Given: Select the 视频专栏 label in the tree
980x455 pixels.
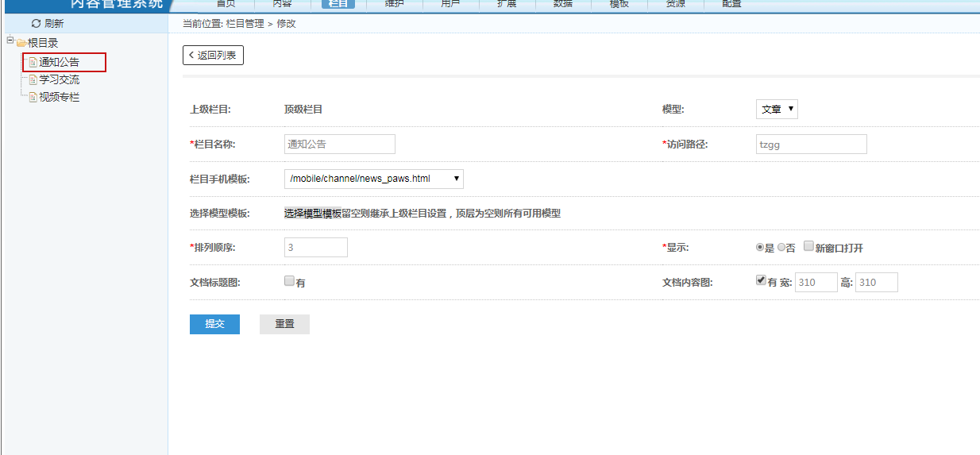Looking at the screenshot, I should coord(60,97).
